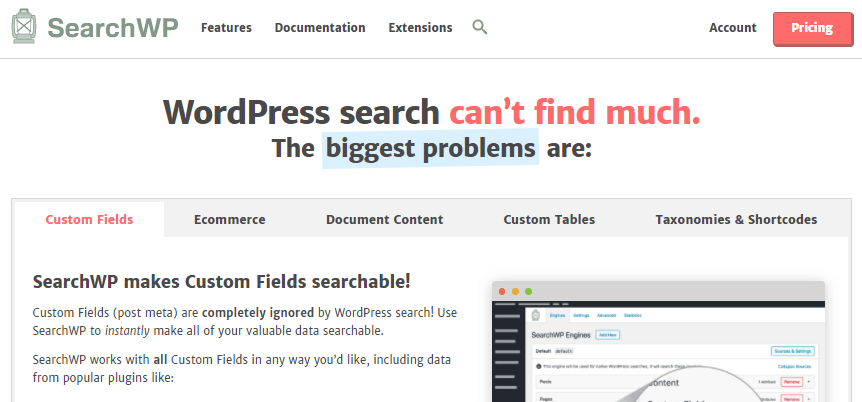Click the heading 'SearchWP makes Custom Fields searchable!'
Image resolution: width=862 pixels, height=402 pixels.
[222, 282]
